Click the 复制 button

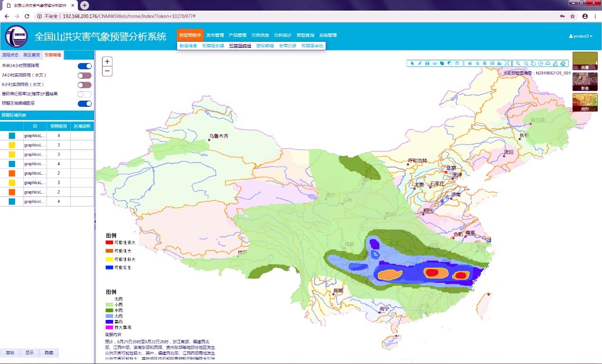pos(10,353)
